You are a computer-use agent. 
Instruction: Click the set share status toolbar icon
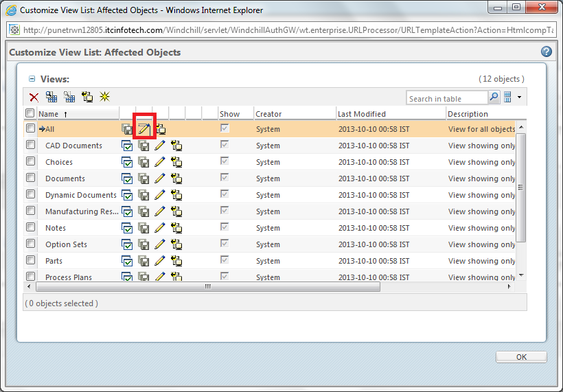click(x=87, y=97)
